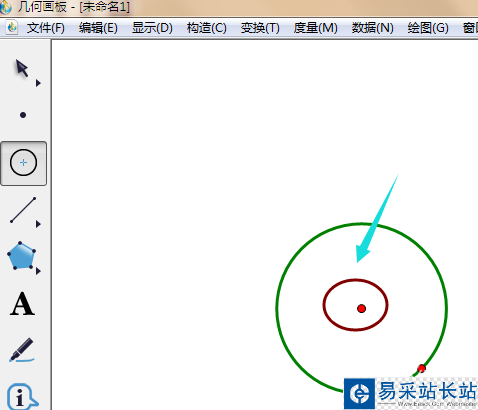Expand the Straightedge tool flyout triangle
Viewport: 478px width, 410px height.
tap(38, 224)
